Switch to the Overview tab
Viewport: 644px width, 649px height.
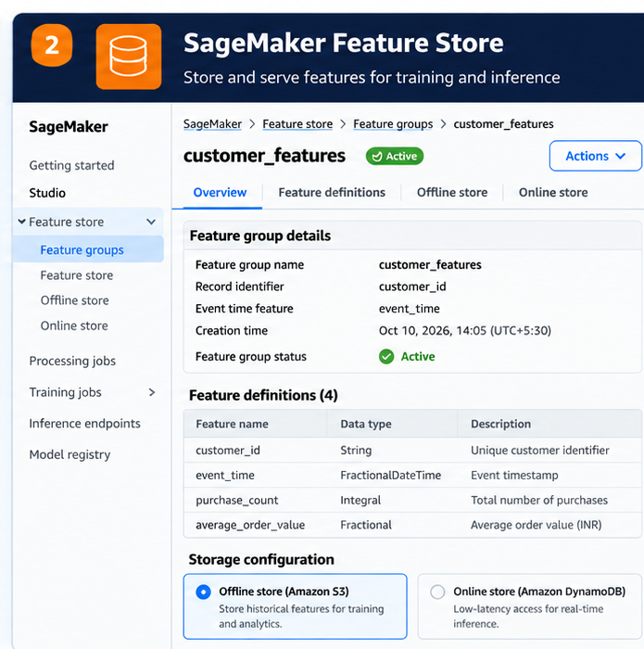click(x=220, y=193)
